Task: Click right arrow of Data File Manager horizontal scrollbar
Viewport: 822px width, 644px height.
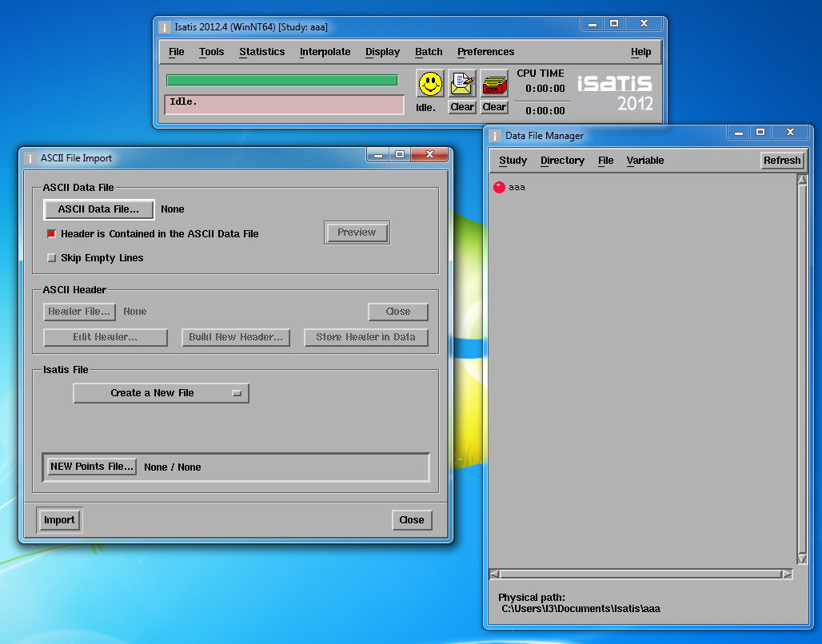Action: click(787, 574)
